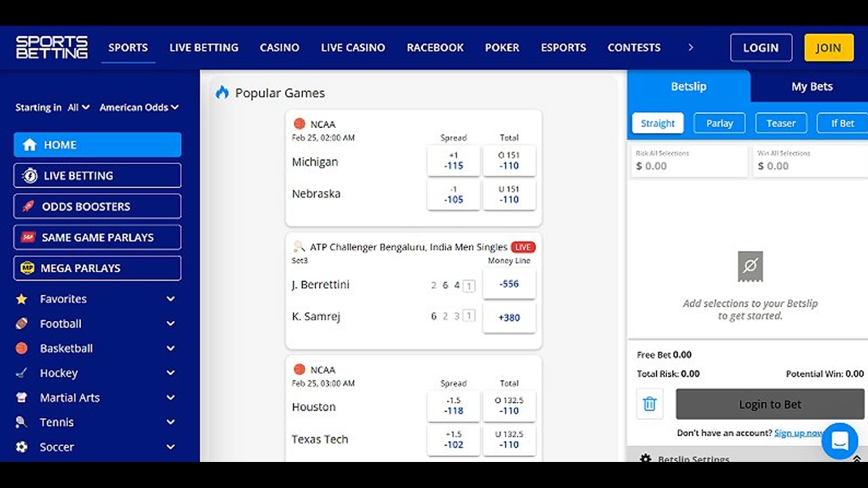Select the Teaser bet type
Viewport: 868px width, 488px height.
tap(780, 124)
